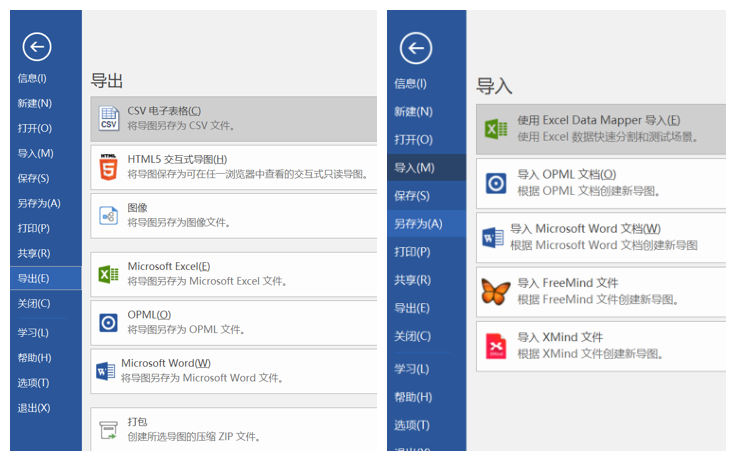Open 学习(L) in the Export window sidebar
Screen dimensions: 736x461
(33, 333)
